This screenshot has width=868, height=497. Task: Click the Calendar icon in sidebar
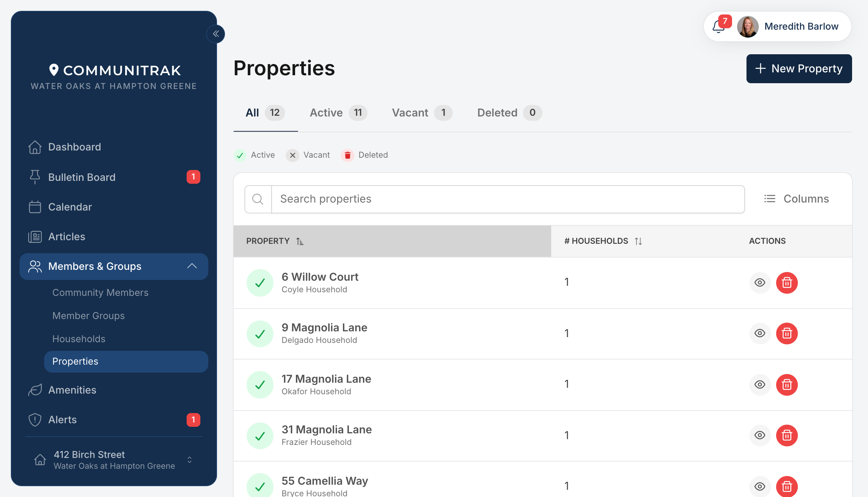click(35, 207)
